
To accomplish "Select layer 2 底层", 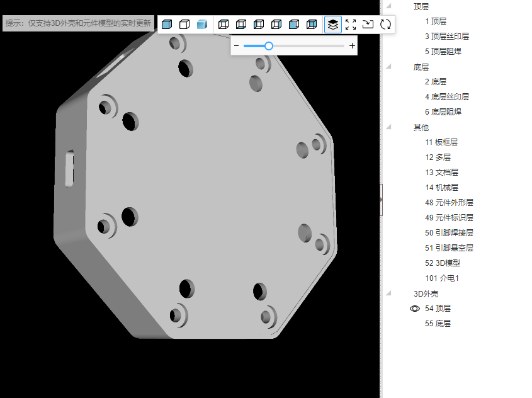I will tap(436, 82).
